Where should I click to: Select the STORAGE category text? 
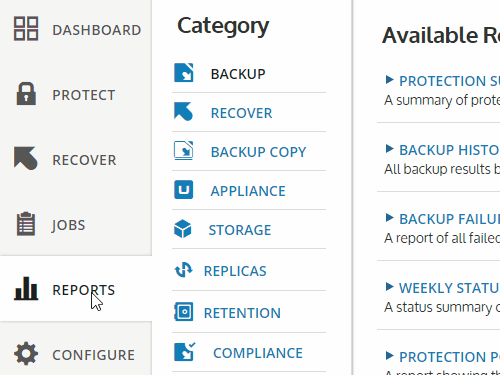point(240,230)
